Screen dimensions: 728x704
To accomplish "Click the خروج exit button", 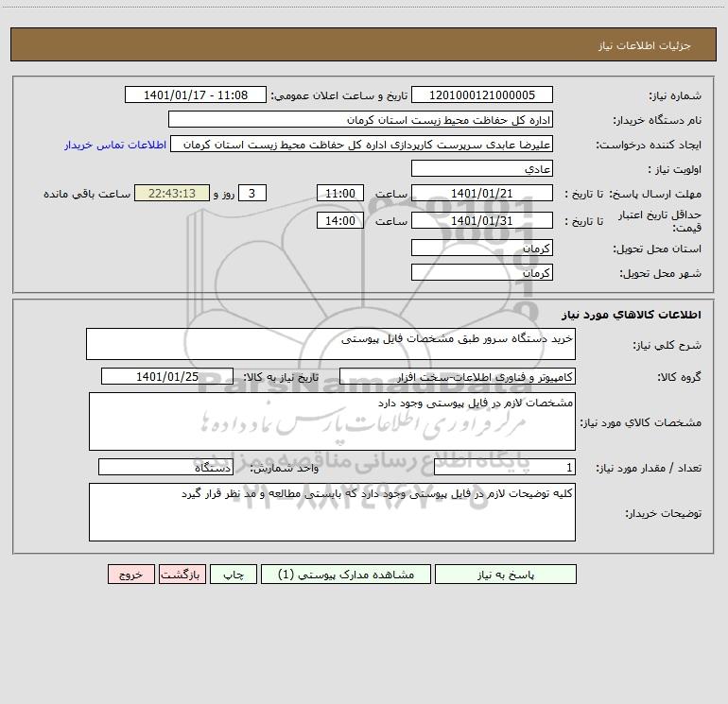I will (x=130, y=575).
